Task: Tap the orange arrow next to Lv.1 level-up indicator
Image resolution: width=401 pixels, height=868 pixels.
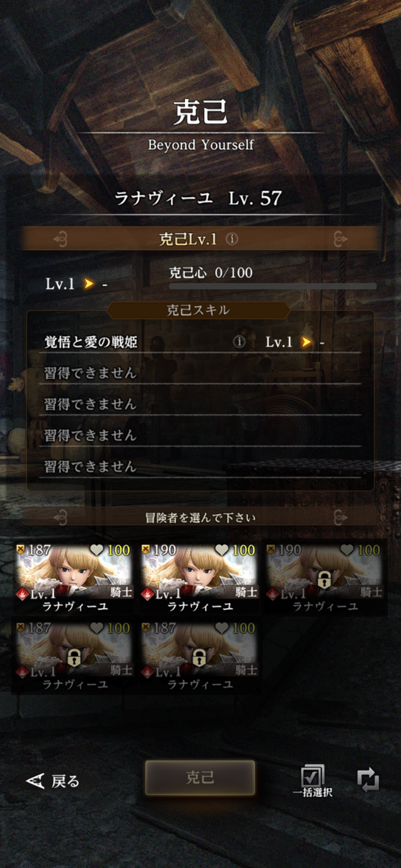Action: [x=89, y=284]
